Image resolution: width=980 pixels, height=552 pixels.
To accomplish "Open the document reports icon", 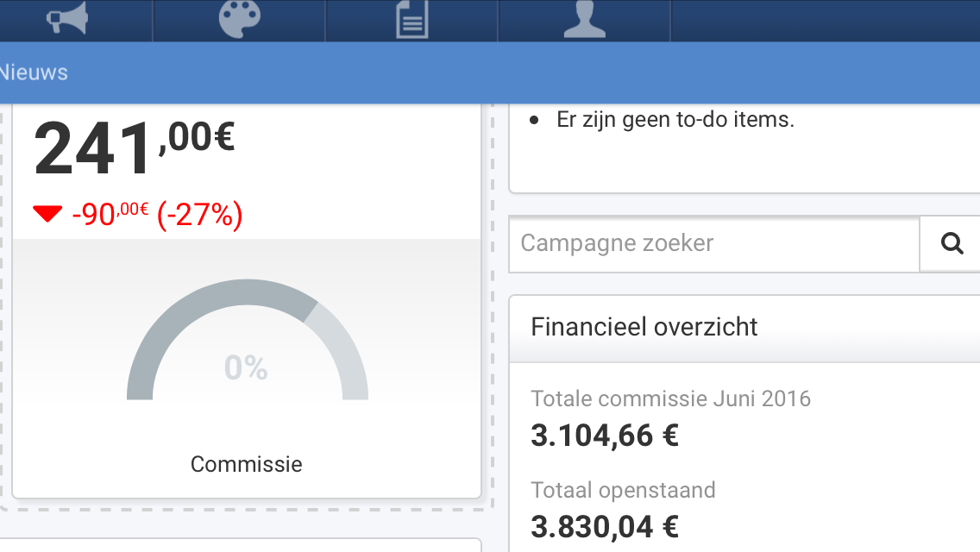I will click(411, 19).
